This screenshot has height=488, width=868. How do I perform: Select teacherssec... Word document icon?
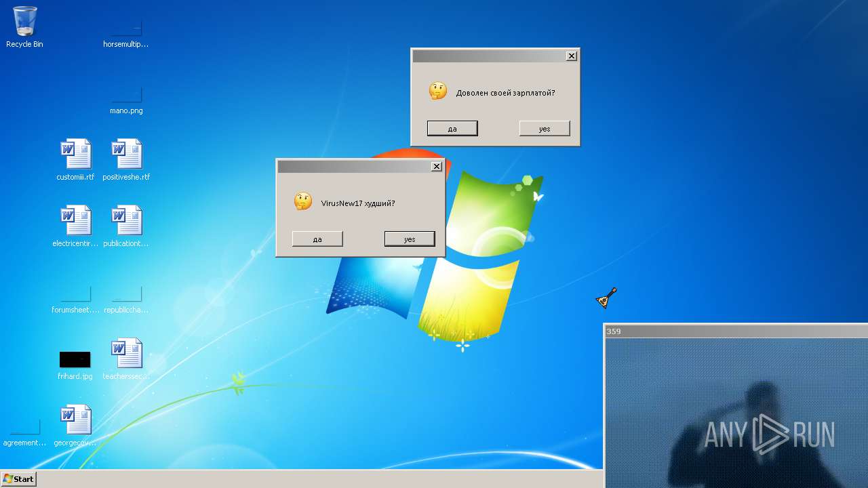[126, 359]
